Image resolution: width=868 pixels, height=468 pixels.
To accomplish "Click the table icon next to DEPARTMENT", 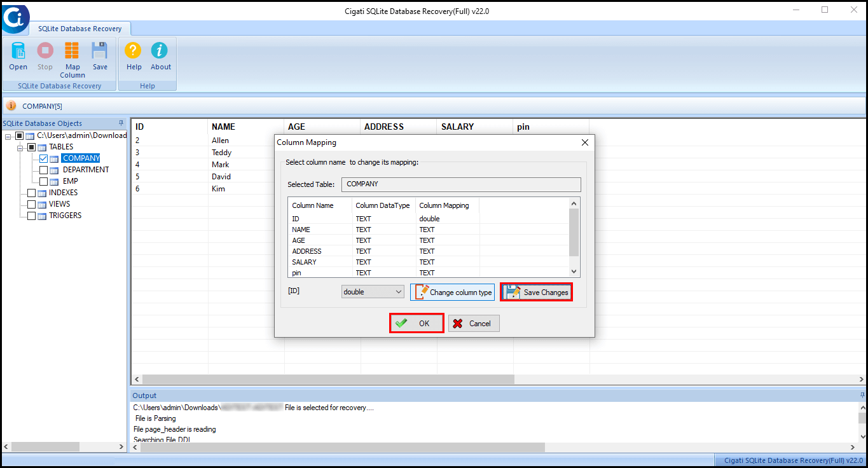I will point(54,170).
